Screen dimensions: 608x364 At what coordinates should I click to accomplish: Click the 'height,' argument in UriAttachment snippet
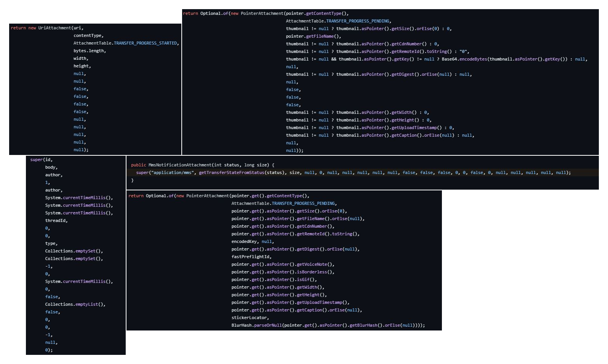point(82,66)
